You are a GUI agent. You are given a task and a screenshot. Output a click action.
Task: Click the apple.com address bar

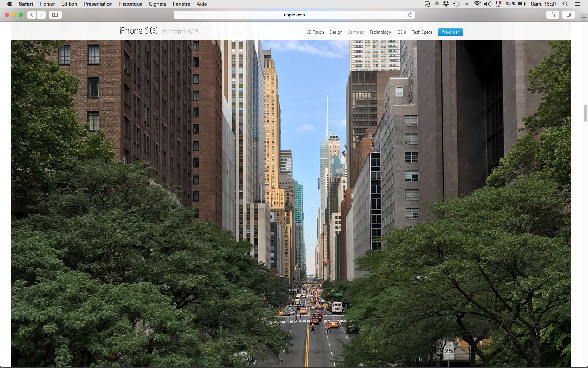[x=294, y=15]
